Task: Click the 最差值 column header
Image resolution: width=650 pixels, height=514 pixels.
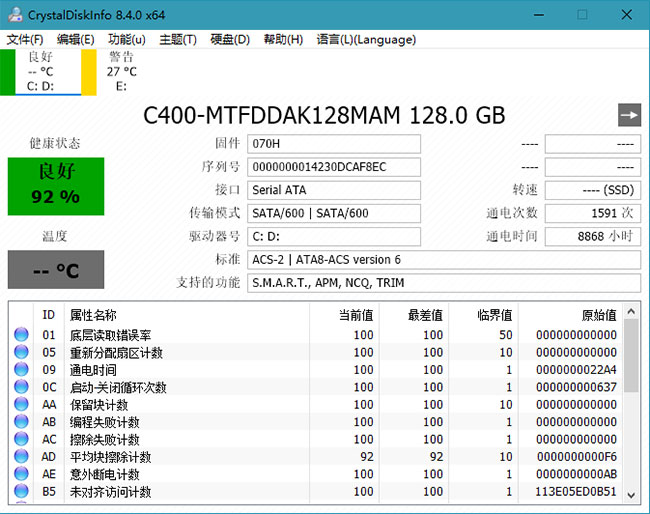Action: click(414, 315)
